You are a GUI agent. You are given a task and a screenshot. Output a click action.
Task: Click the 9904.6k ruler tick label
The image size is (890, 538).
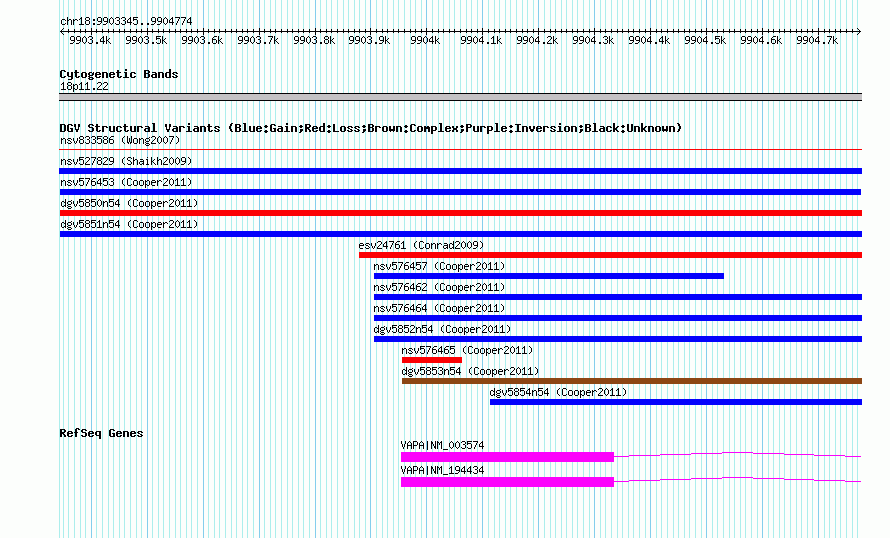[x=761, y=40]
